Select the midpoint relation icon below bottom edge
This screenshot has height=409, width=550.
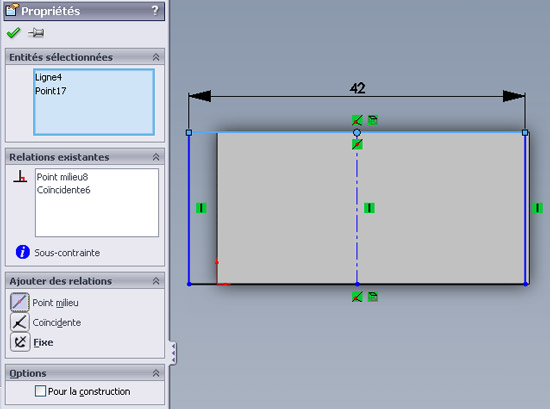(x=357, y=297)
